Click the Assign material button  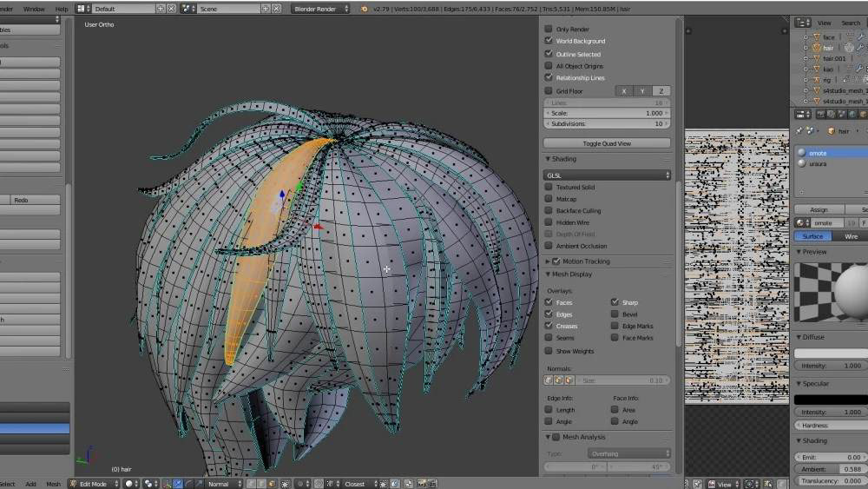(819, 209)
